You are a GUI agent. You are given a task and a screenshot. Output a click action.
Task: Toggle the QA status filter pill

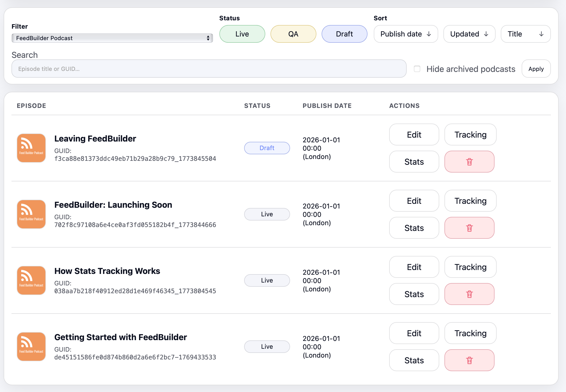293,34
